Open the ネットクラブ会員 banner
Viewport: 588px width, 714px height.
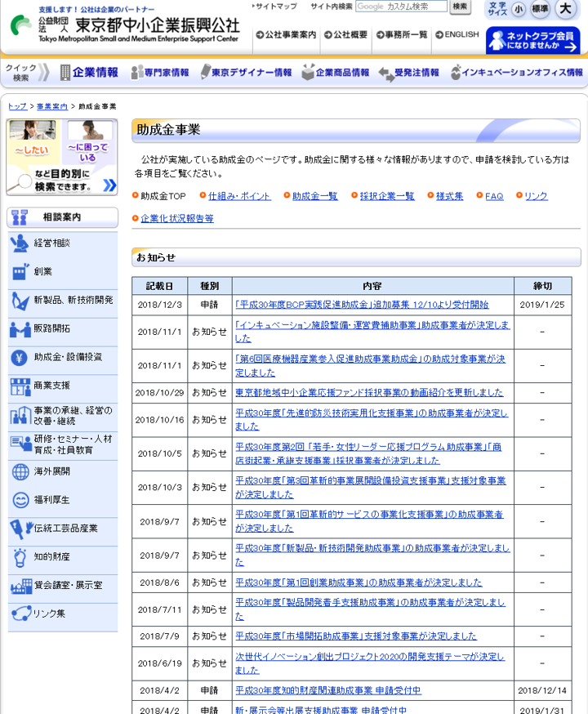pyautogui.click(x=532, y=40)
